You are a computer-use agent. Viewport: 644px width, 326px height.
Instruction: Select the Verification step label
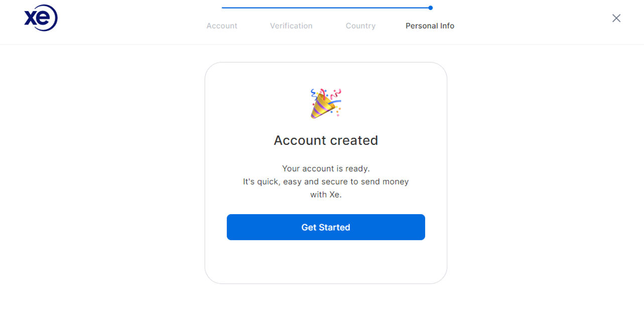pyautogui.click(x=291, y=26)
